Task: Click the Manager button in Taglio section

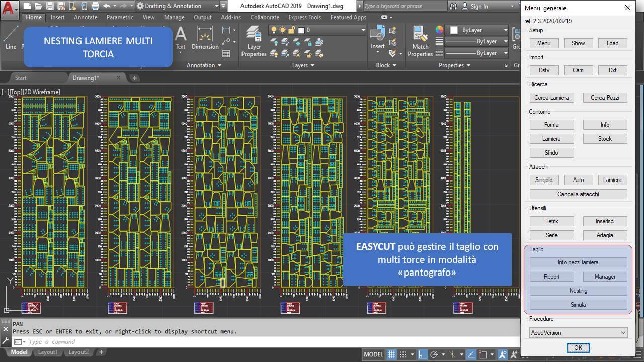Action: (605, 277)
